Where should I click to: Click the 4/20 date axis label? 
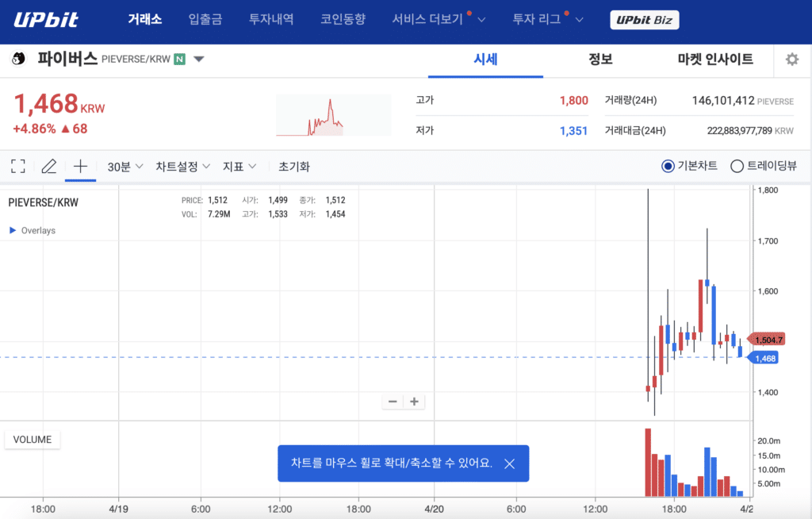(x=434, y=509)
